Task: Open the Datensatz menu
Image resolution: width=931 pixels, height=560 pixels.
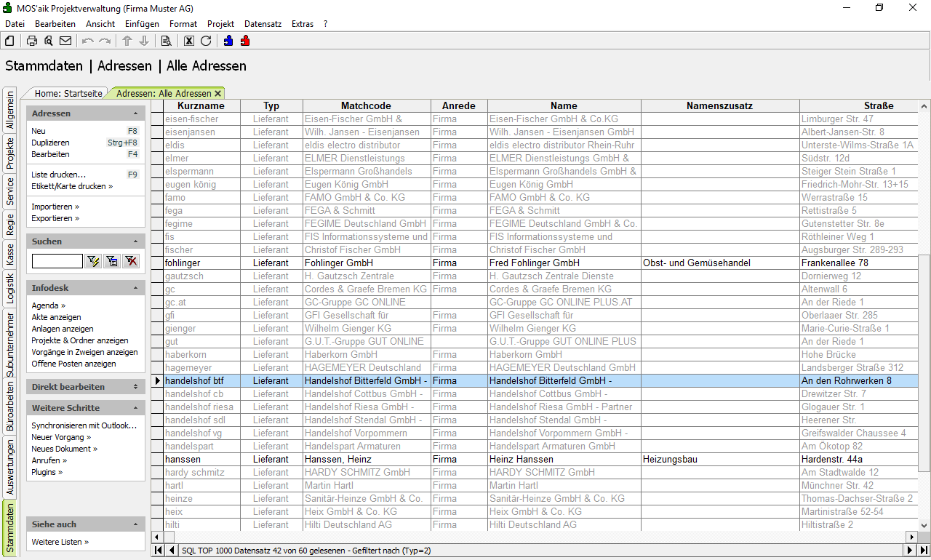Action: tap(263, 24)
